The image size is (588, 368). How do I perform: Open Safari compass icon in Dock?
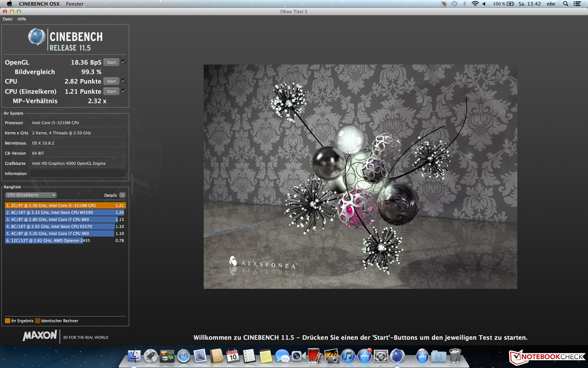[183, 356]
